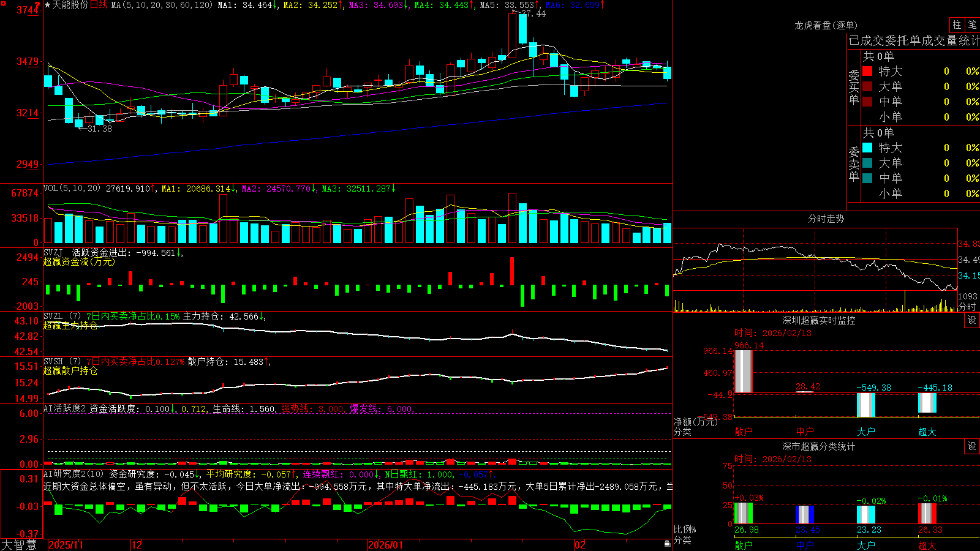Image resolution: width=980 pixels, height=551 pixels.
Task: Click the lock icon at the timeline's right end
Action: 667,544
